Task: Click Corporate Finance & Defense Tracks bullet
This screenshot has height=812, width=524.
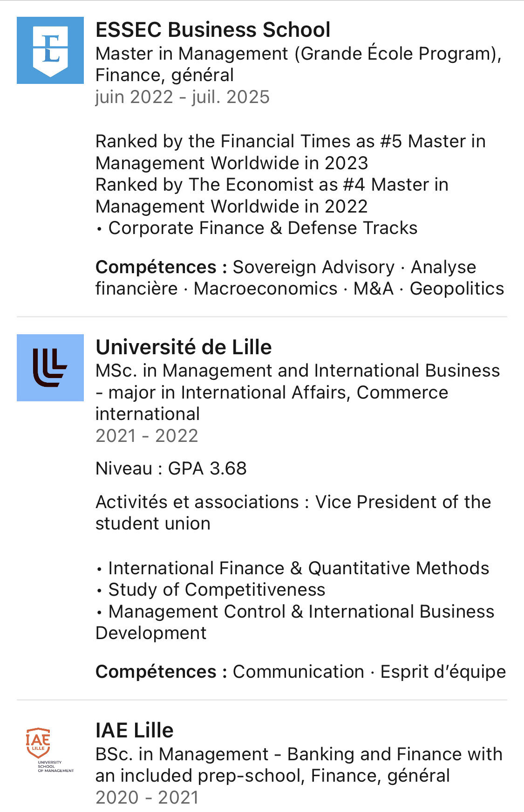Action: coord(257,228)
